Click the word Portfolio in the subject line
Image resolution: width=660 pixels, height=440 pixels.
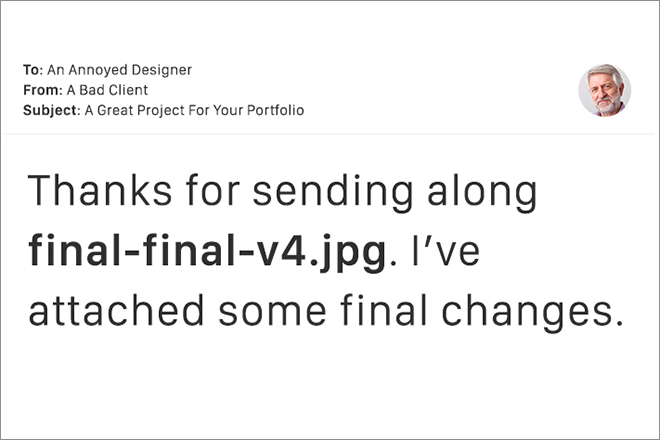276,110
